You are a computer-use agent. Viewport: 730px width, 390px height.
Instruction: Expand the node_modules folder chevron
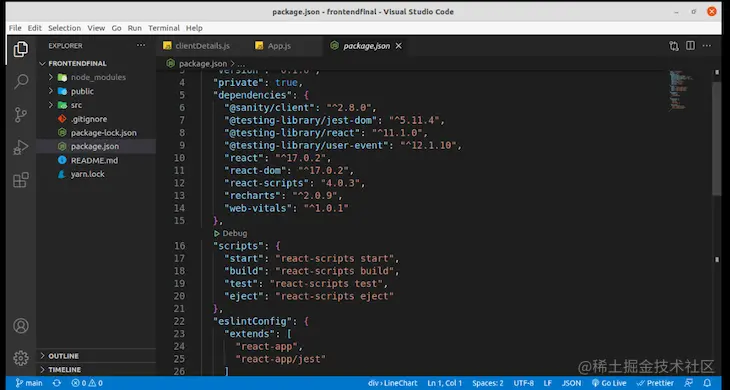point(51,77)
